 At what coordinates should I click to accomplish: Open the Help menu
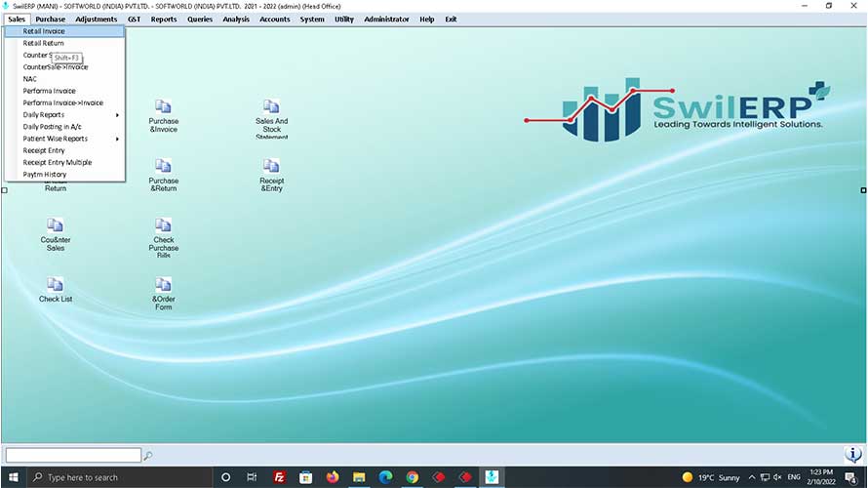click(427, 19)
